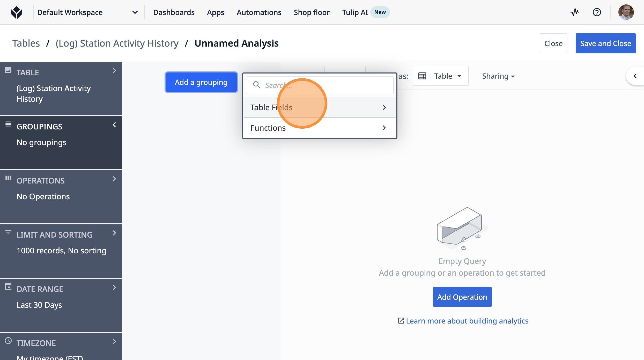
Task: Open the Dashboards navigation tab
Action: (x=174, y=12)
